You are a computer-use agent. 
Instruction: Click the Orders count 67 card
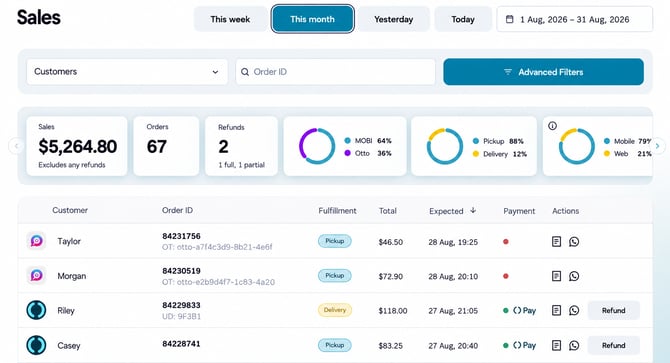tap(166, 146)
